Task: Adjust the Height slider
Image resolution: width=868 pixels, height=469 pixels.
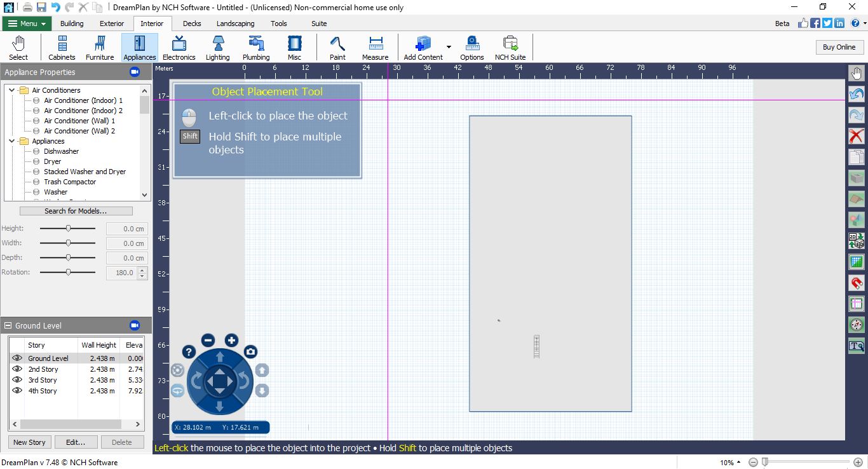Action: pyautogui.click(x=68, y=228)
